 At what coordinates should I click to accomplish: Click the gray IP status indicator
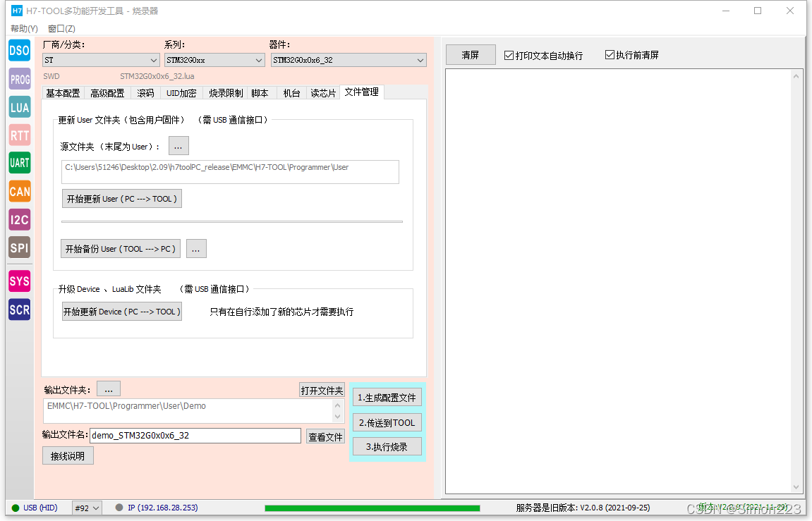pos(120,508)
